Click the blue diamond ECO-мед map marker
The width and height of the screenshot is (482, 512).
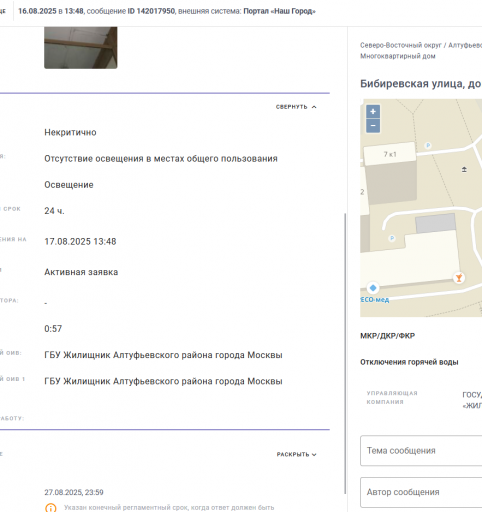[373, 288]
